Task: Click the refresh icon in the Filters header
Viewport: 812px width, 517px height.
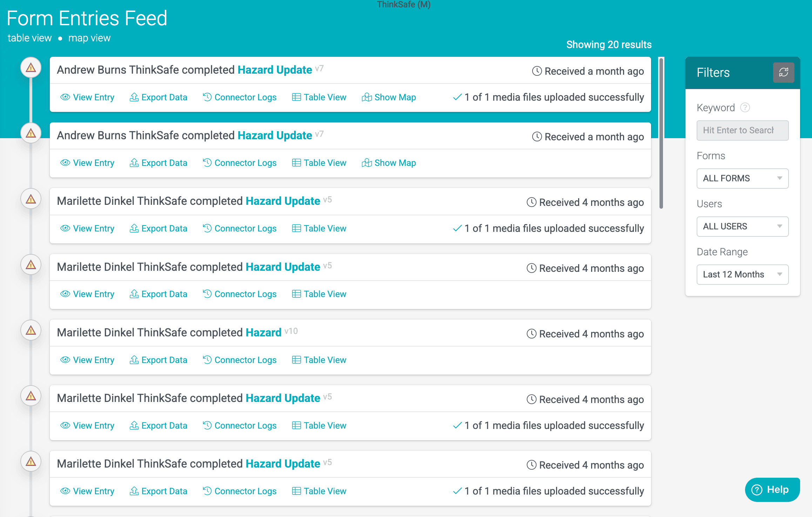Action: [783, 73]
